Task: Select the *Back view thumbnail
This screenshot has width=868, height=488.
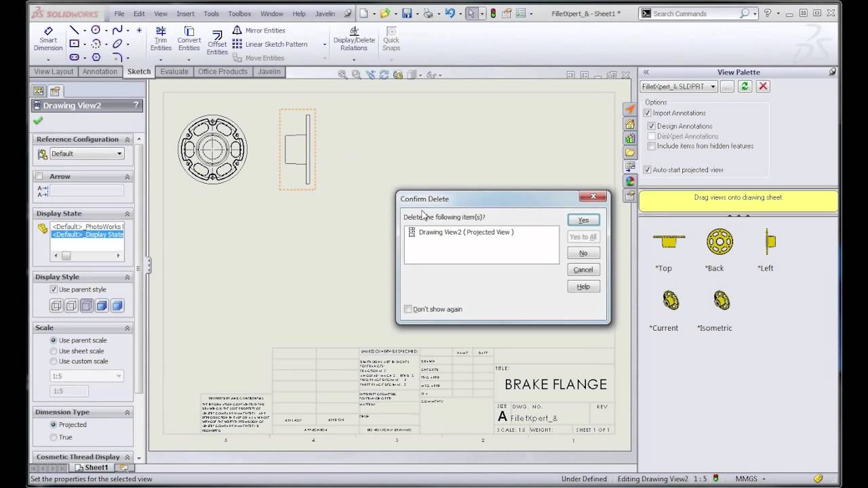Action: click(720, 241)
